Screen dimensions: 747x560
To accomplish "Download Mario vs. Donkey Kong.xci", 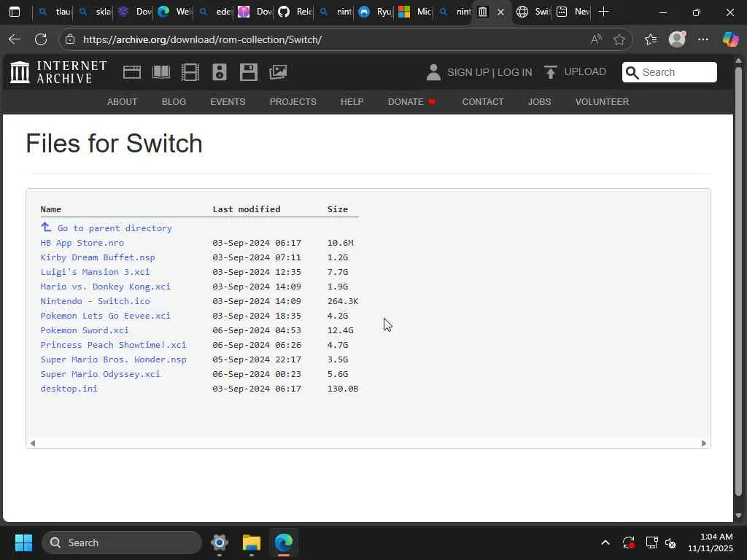I will click(x=105, y=287).
